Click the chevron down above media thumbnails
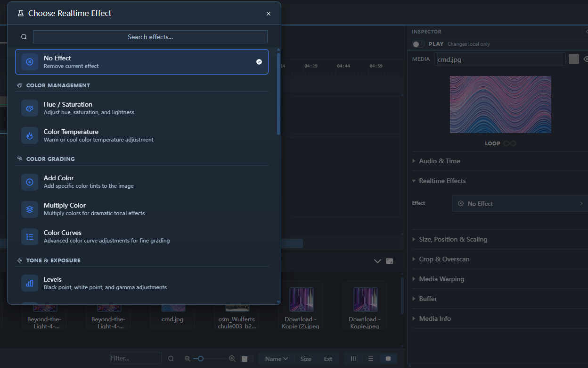Screen dimensions: 588x368 point(377,261)
